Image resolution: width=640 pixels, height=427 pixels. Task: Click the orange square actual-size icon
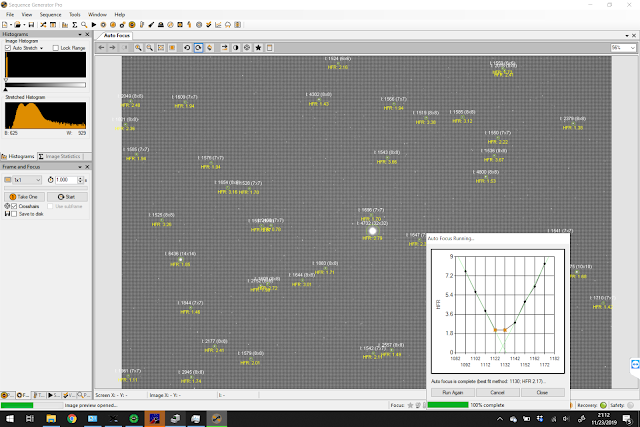[172, 48]
